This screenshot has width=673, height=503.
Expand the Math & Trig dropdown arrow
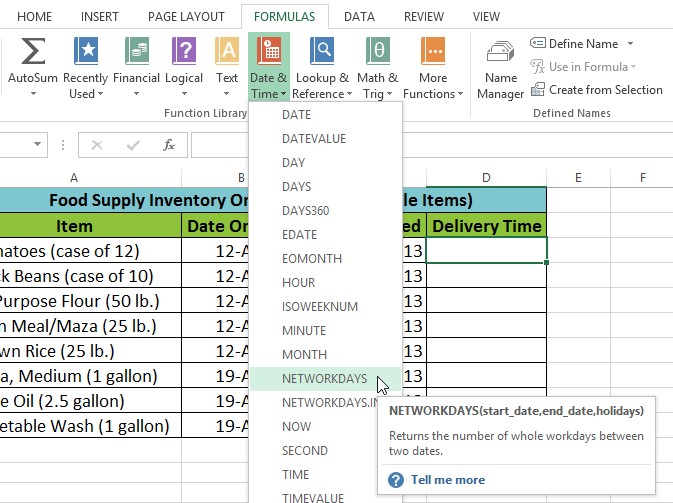pyautogui.click(x=389, y=94)
